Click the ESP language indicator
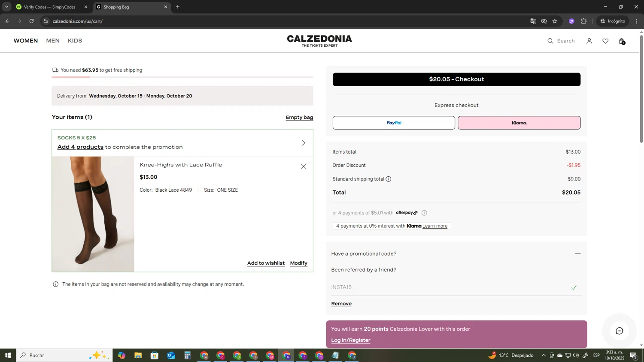Viewport: 644px width, 362px height. [x=596, y=355]
